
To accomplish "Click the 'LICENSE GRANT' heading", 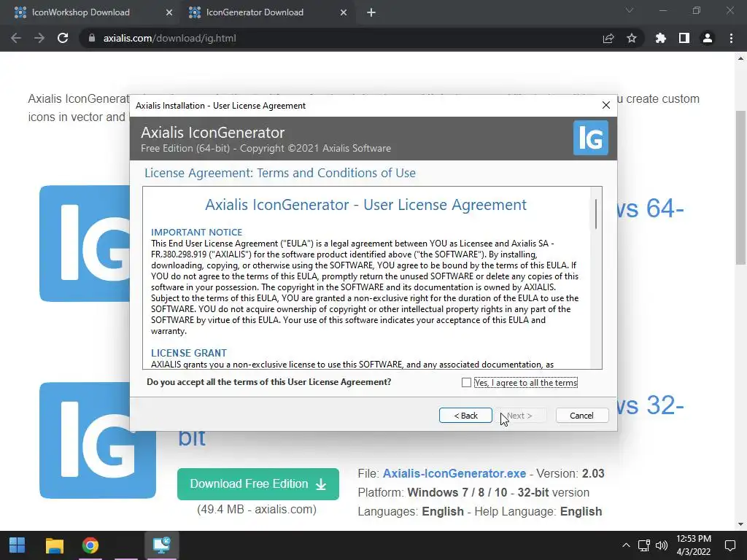I will [189, 353].
